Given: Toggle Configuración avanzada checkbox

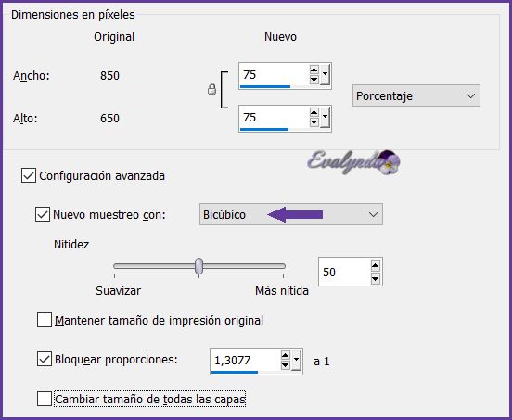Looking at the screenshot, I should (29, 175).
